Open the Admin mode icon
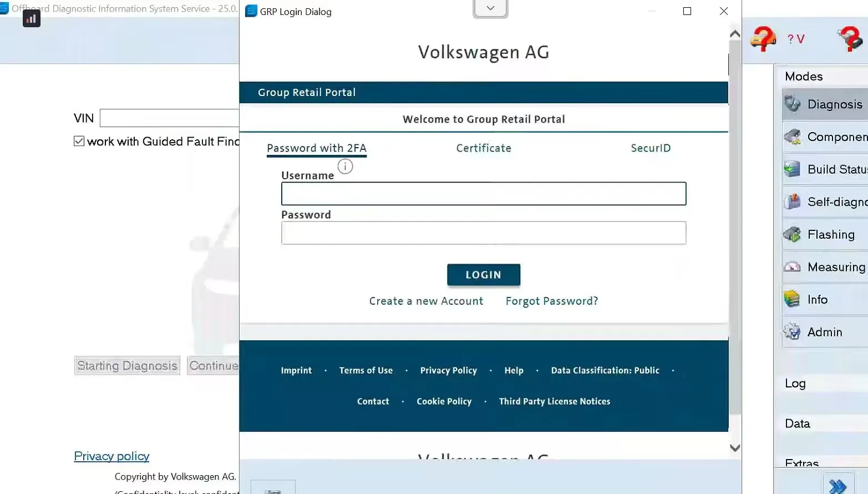 pyautogui.click(x=793, y=332)
